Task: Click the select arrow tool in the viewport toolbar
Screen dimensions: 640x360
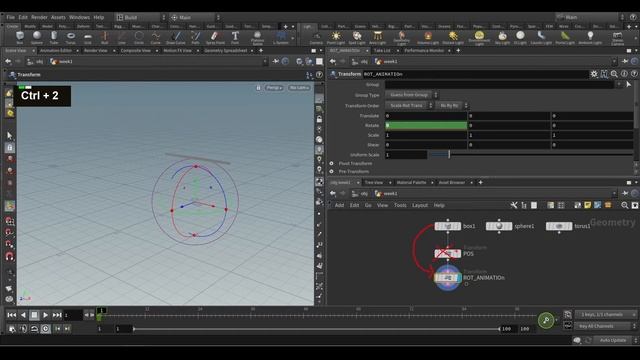Action: pyautogui.click(x=10, y=136)
